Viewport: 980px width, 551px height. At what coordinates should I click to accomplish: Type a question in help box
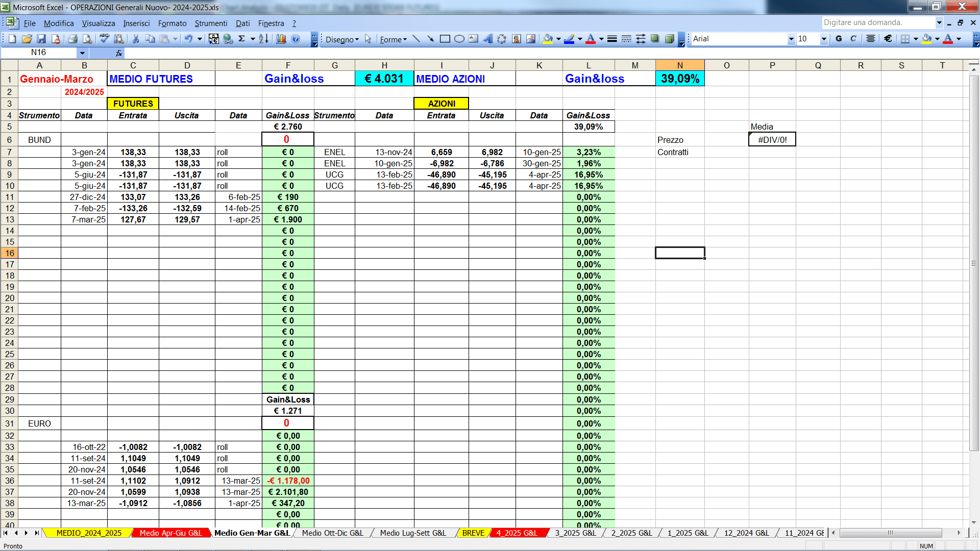878,22
